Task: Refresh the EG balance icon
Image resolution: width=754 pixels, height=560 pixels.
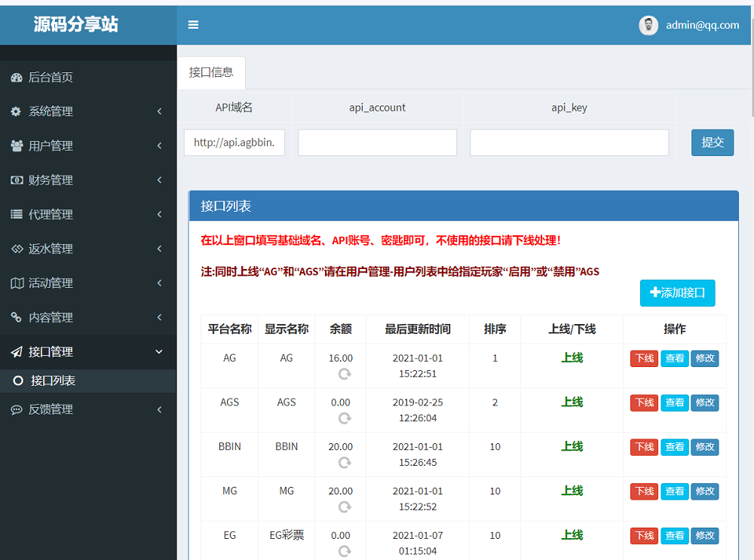Action: click(345, 551)
